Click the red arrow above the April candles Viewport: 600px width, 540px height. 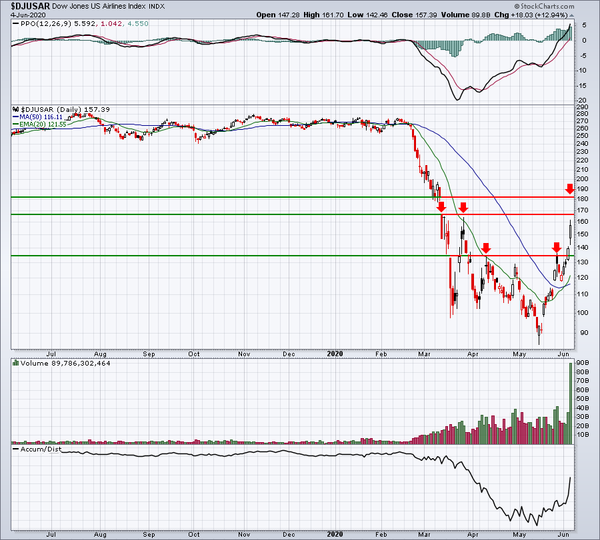point(486,247)
